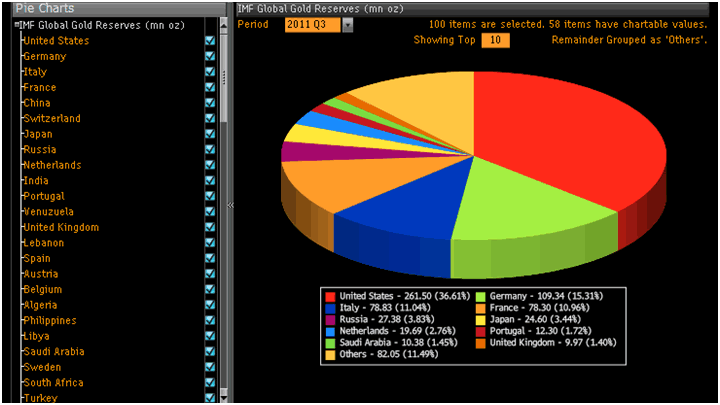
Task: Select China in the country list
Action: coord(37,103)
